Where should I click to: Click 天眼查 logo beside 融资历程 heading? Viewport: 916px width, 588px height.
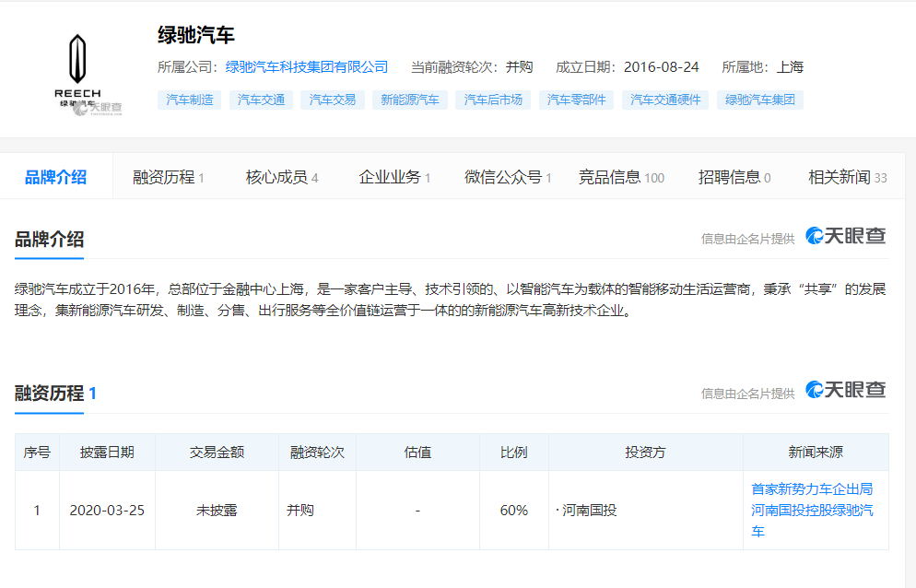(x=846, y=390)
